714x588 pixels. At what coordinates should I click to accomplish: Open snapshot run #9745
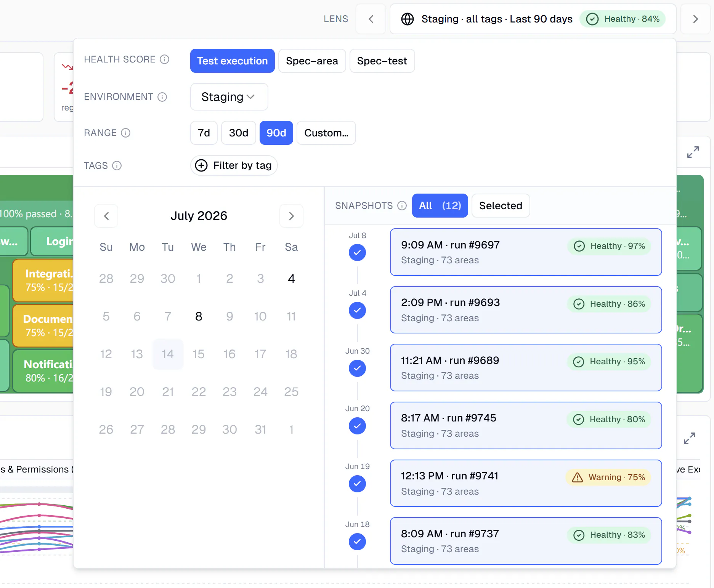coord(526,425)
